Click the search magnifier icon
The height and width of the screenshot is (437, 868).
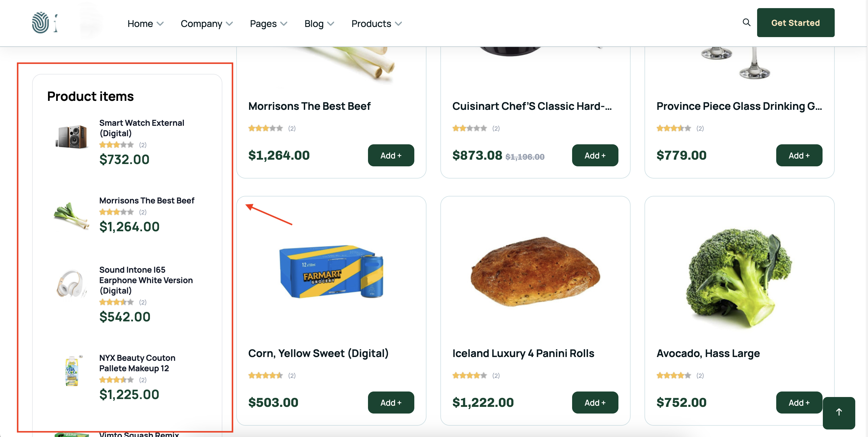click(746, 22)
